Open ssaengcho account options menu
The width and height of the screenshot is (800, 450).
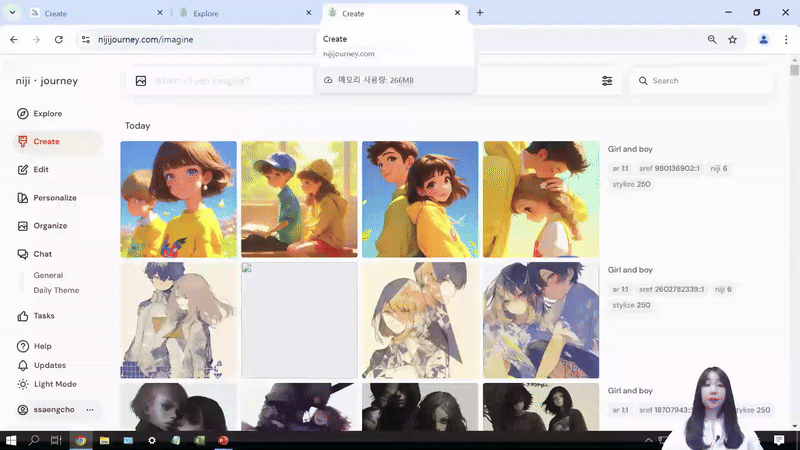tap(90, 410)
